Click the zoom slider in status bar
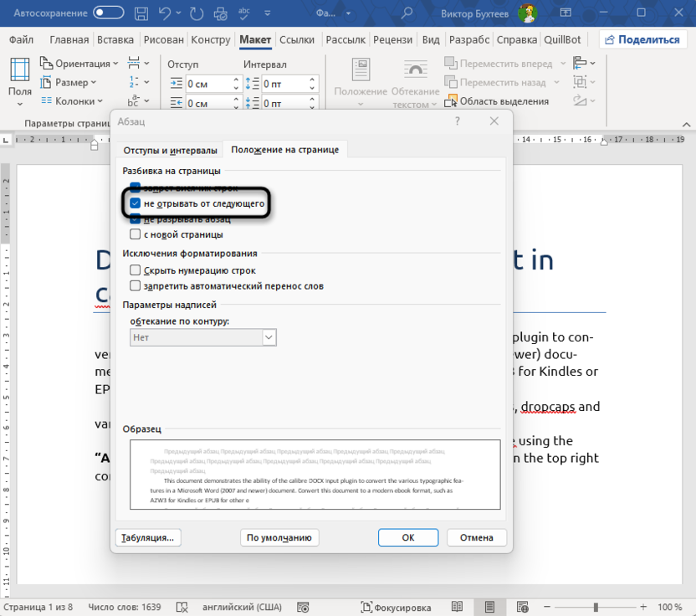Screen dimensions: 696x616 click(596, 607)
